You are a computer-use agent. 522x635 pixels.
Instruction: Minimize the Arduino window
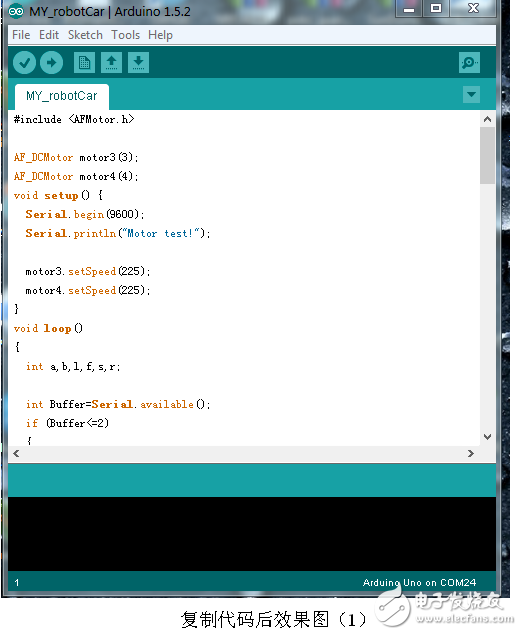click(x=409, y=9)
